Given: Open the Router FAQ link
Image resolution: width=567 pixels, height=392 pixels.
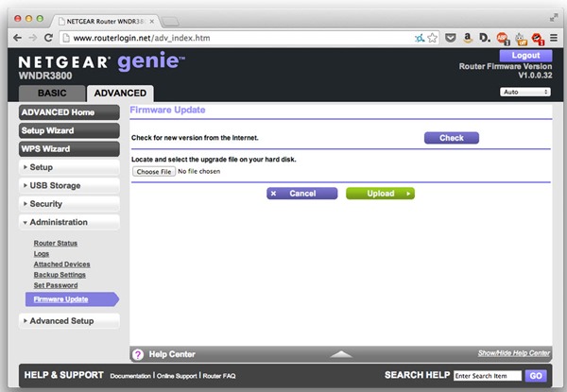Looking at the screenshot, I should click(x=219, y=376).
